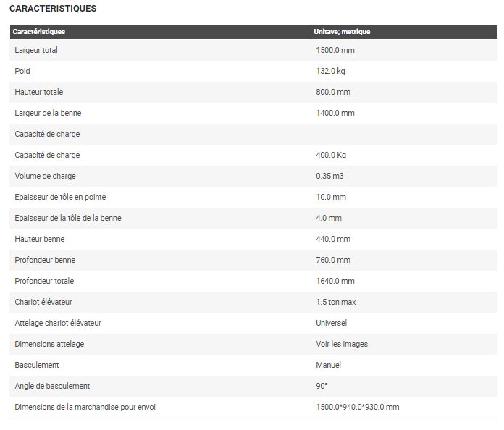Select the Hauteur totale row label
This screenshot has height=430, width=504.
39,92
